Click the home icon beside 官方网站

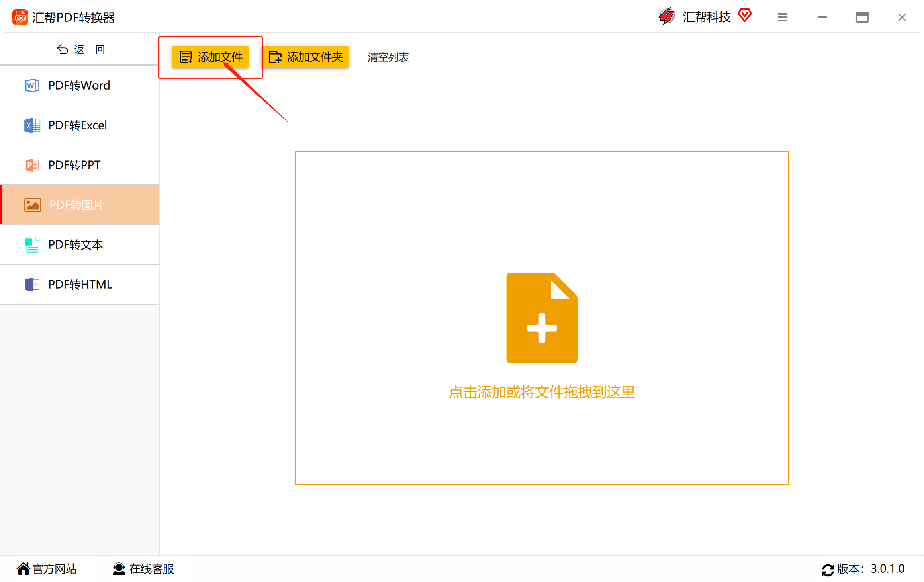(x=23, y=569)
